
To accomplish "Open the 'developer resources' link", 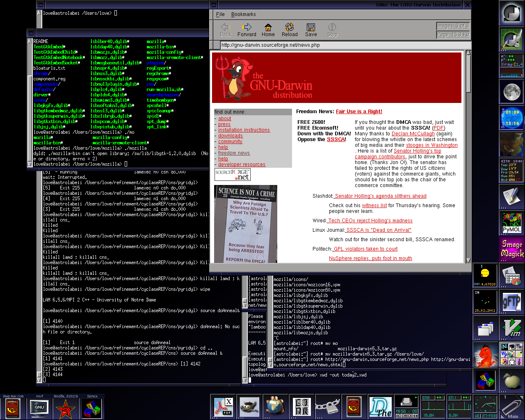I will tap(242, 164).
